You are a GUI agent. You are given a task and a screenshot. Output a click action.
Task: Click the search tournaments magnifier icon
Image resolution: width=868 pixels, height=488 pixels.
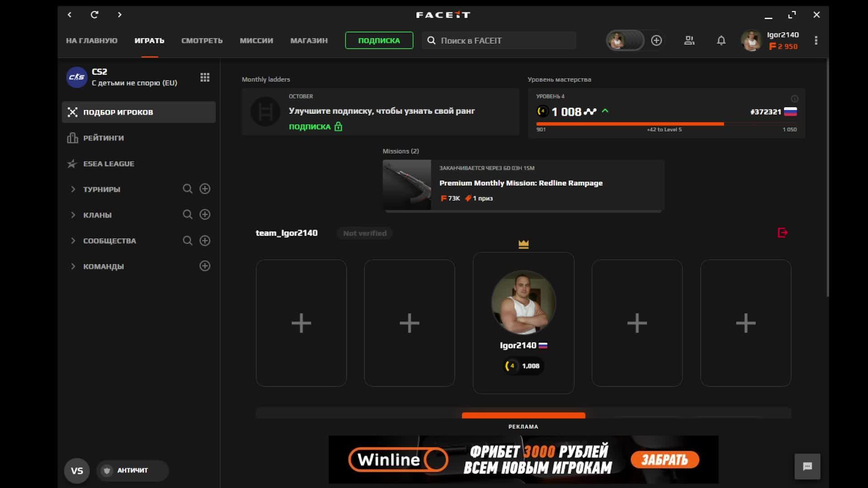pyautogui.click(x=187, y=189)
